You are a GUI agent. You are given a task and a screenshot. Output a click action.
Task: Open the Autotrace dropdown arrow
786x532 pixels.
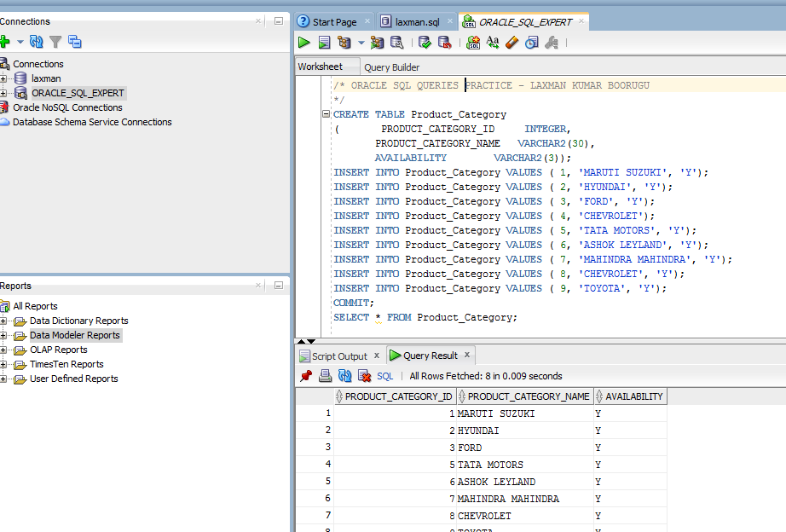[360, 42]
